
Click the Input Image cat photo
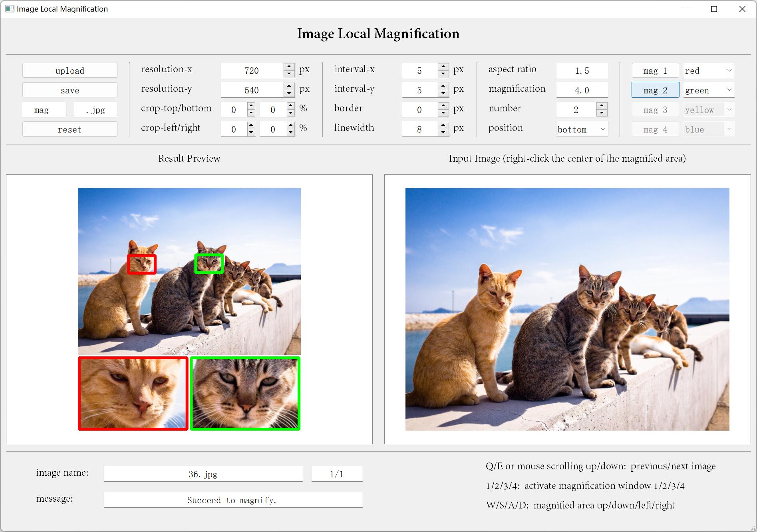point(567,309)
